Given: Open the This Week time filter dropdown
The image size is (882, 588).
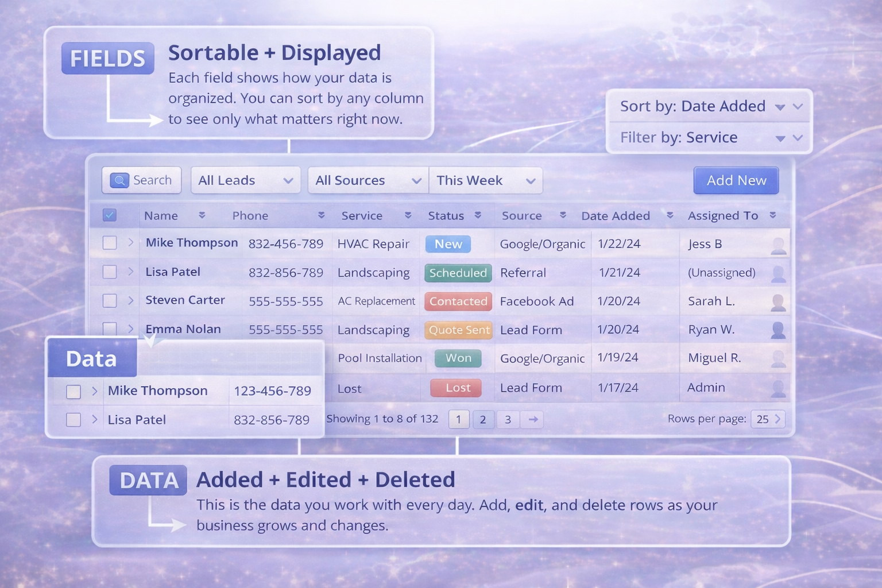Looking at the screenshot, I should coord(485,180).
